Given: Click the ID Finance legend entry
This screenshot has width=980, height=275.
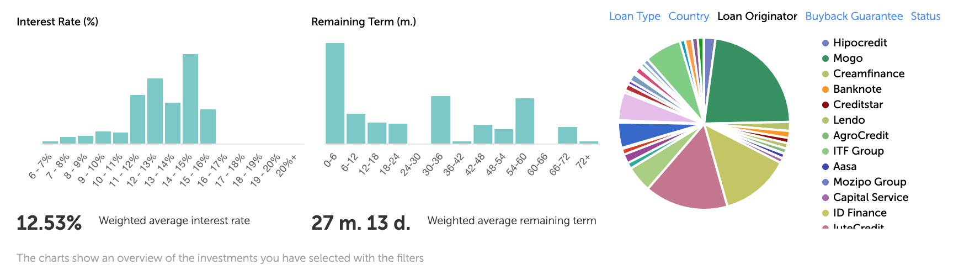Looking at the screenshot, I should click(860, 213).
